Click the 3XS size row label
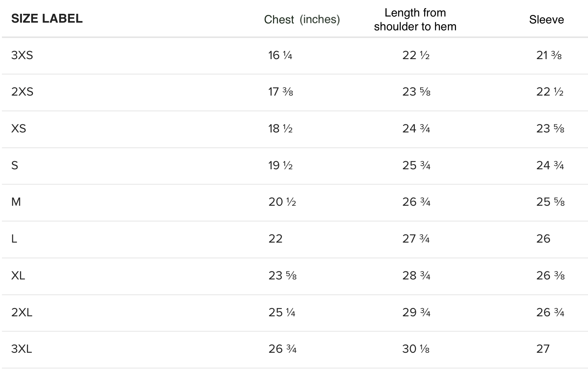Image resolution: width=588 pixels, height=380 pixels. pyautogui.click(x=22, y=55)
